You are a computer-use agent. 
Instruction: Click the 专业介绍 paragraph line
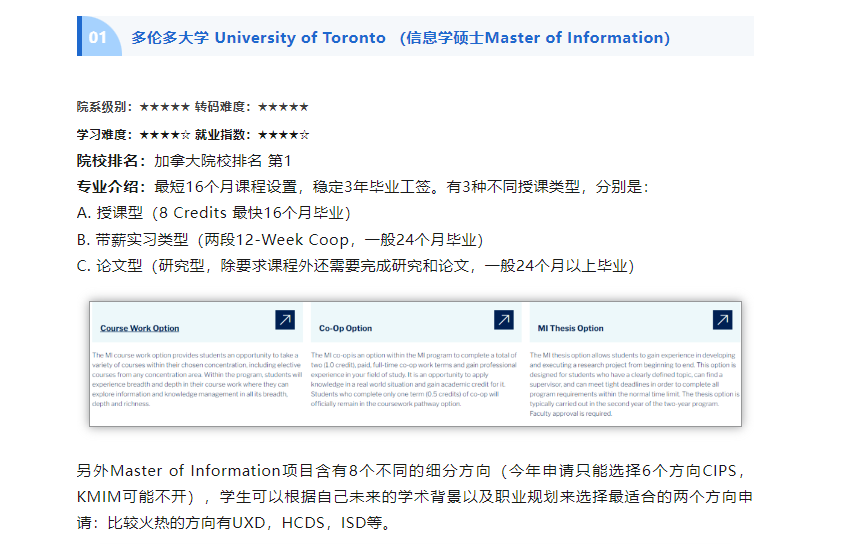[362, 187]
